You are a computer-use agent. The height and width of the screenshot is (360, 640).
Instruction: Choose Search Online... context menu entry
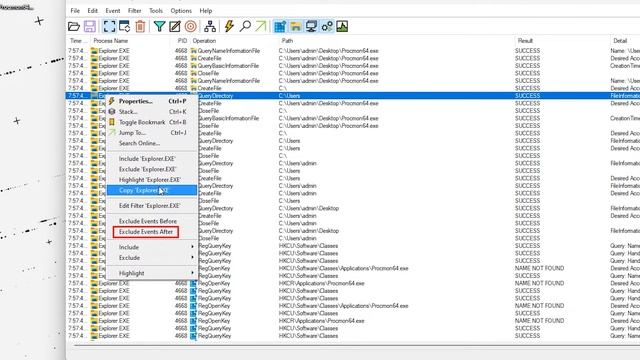click(152, 143)
